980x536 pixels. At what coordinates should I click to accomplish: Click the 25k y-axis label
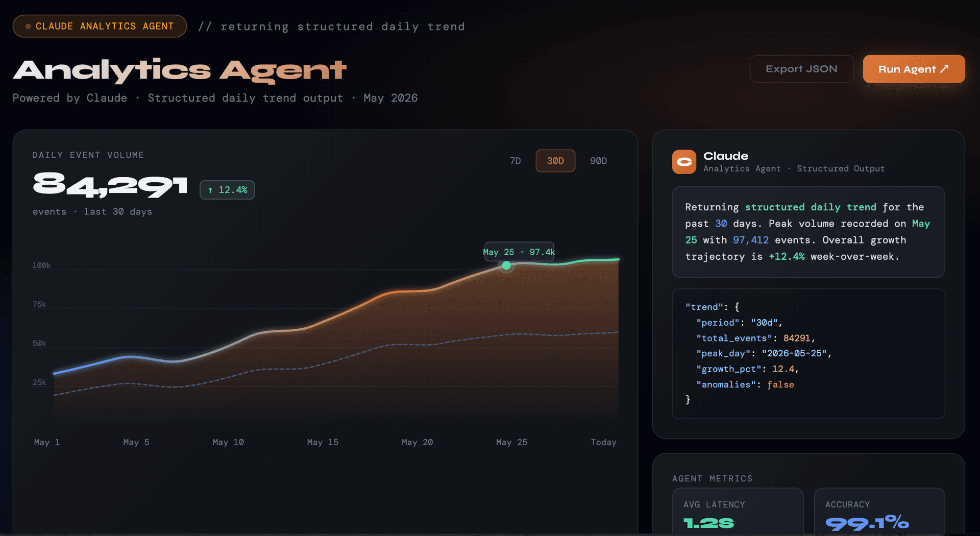[39, 382]
